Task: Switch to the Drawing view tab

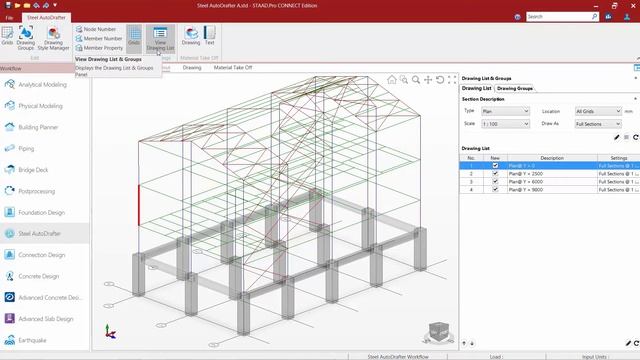Action: point(192,67)
